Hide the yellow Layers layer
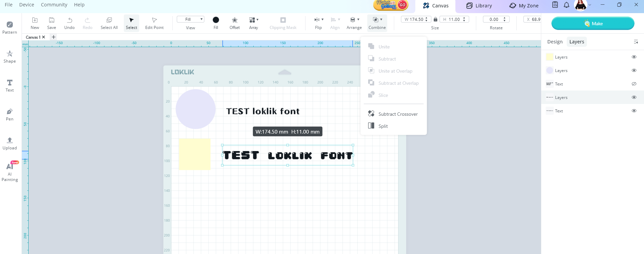Screen dimensions: 644x254 point(634,57)
